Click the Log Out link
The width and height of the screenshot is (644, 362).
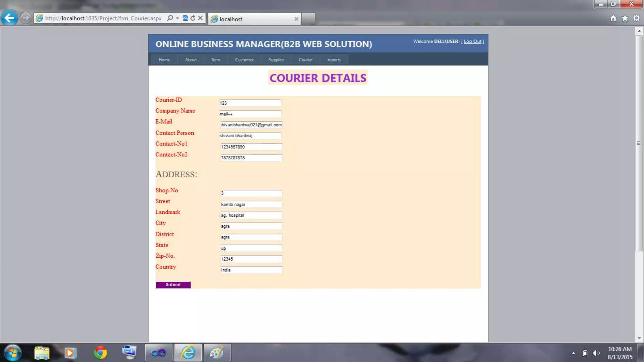pyautogui.click(x=472, y=41)
